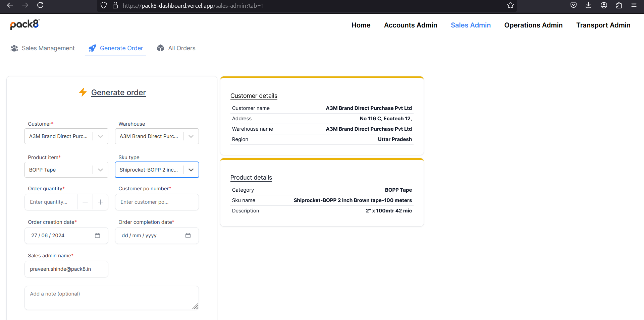Open the Pocket save icon
644x320 pixels.
click(x=574, y=5)
